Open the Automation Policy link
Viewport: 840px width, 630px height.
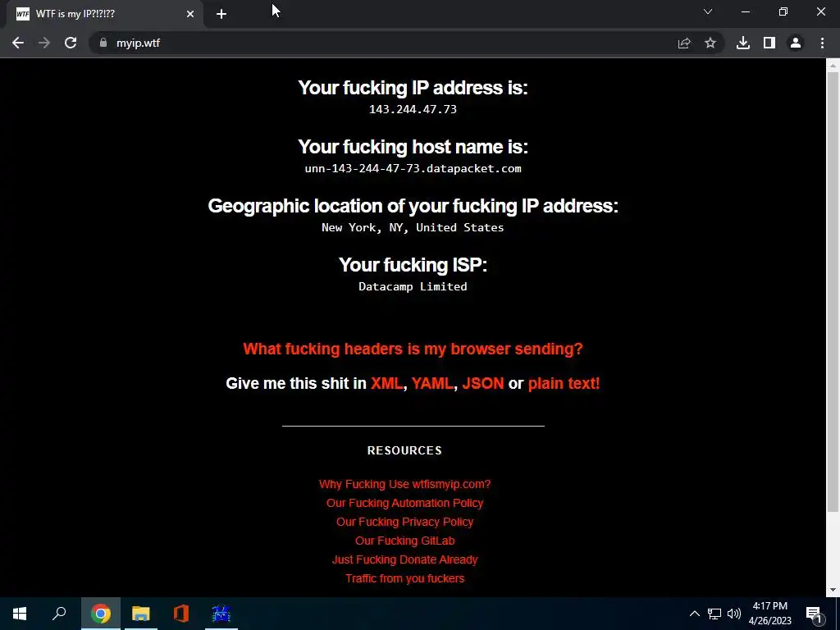[x=404, y=503]
